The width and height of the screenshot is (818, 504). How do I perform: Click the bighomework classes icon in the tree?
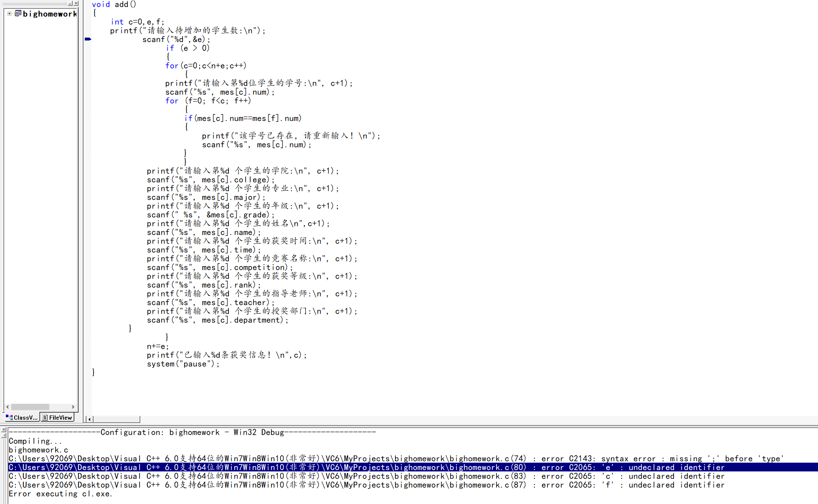[18, 13]
